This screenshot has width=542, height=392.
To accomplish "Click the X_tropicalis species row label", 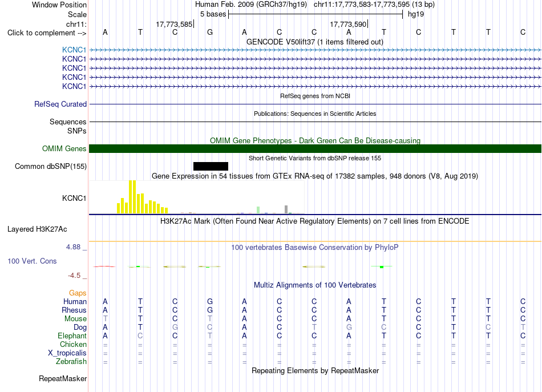I will pos(67,353).
